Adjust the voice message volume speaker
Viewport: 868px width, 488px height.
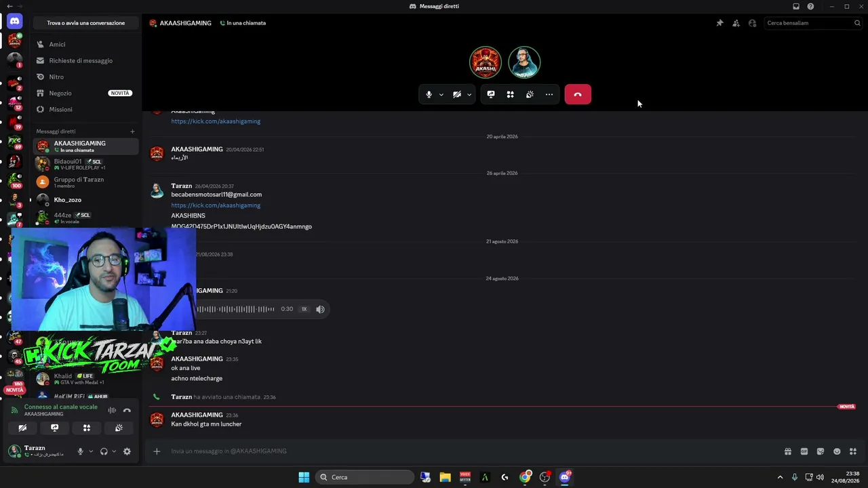[x=320, y=309]
